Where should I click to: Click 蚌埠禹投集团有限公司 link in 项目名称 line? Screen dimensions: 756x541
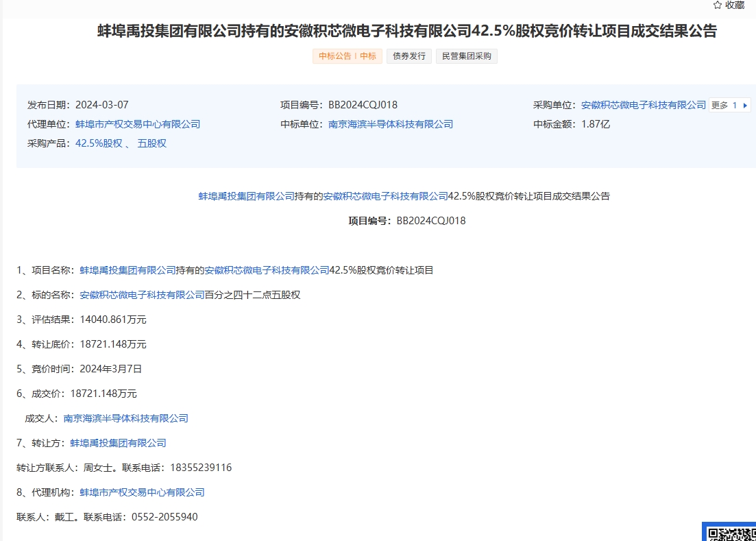click(127, 270)
